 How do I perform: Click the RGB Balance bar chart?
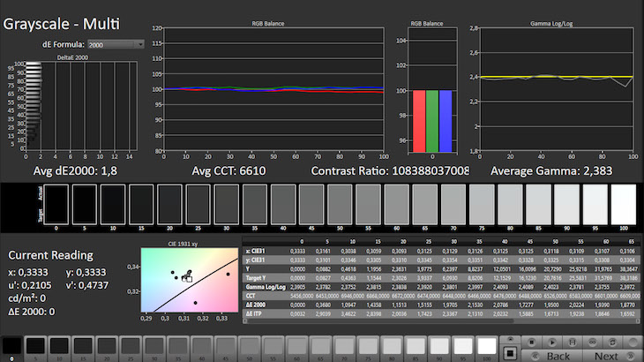tap(432, 90)
